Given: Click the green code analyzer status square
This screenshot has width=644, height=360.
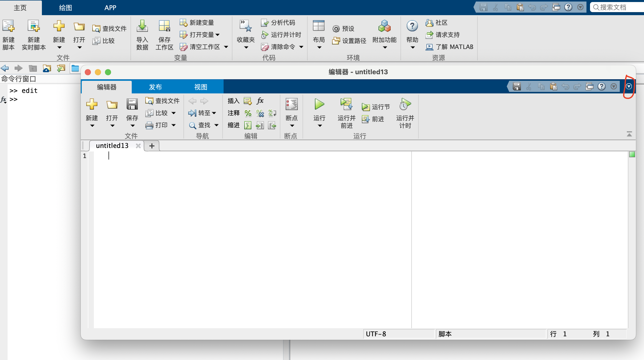Looking at the screenshot, I should [632, 155].
